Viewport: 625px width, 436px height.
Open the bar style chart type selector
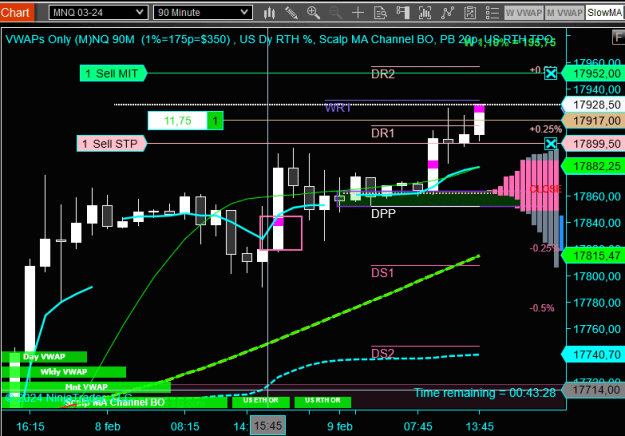(269, 13)
